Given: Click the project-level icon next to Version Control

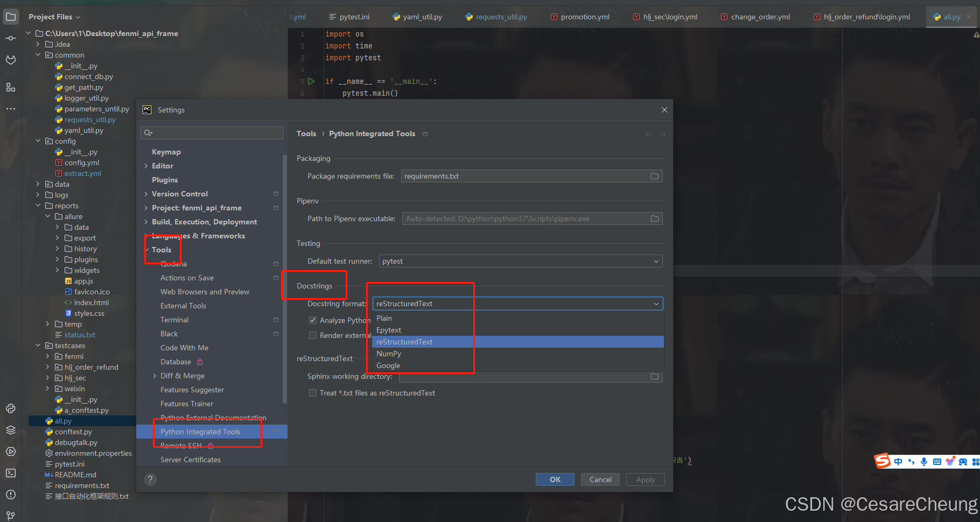Looking at the screenshot, I should tap(276, 194).
